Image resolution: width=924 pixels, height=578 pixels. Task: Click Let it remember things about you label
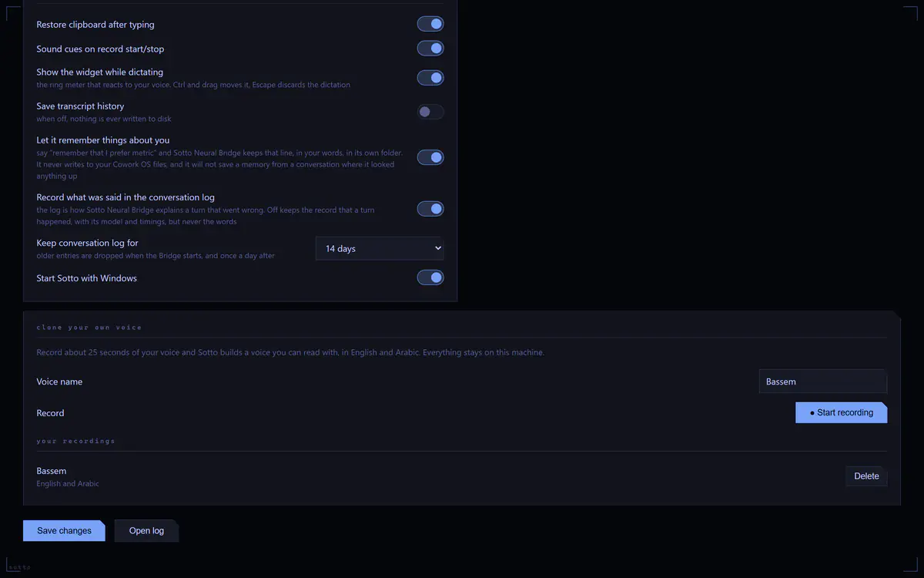tap(103, 140)
